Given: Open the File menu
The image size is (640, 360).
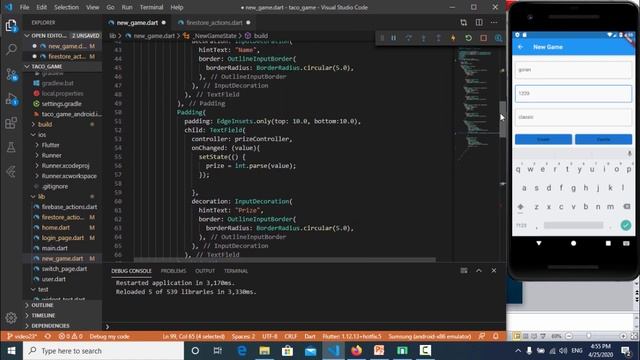Looking at the screenshot, I should [x=24, y=7].
